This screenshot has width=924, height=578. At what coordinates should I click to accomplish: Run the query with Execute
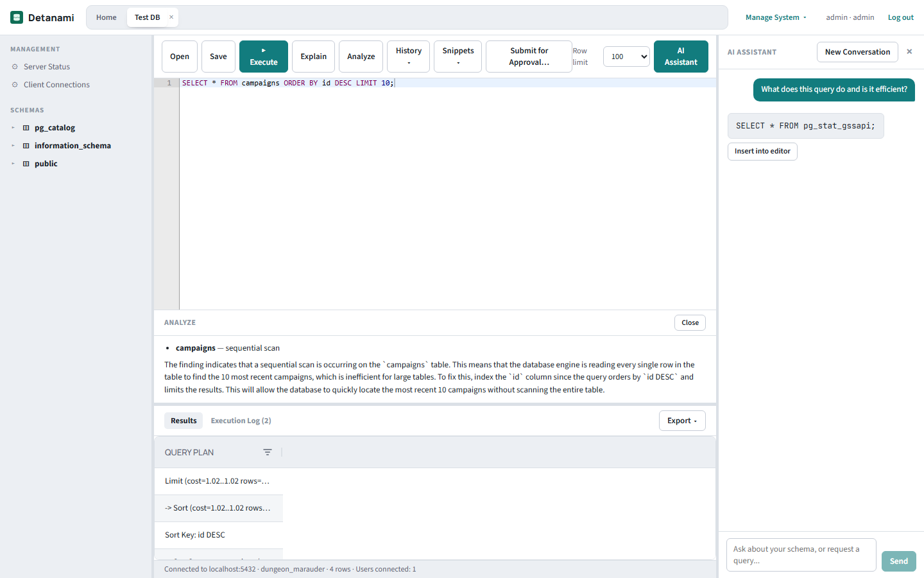click(264, 57)
